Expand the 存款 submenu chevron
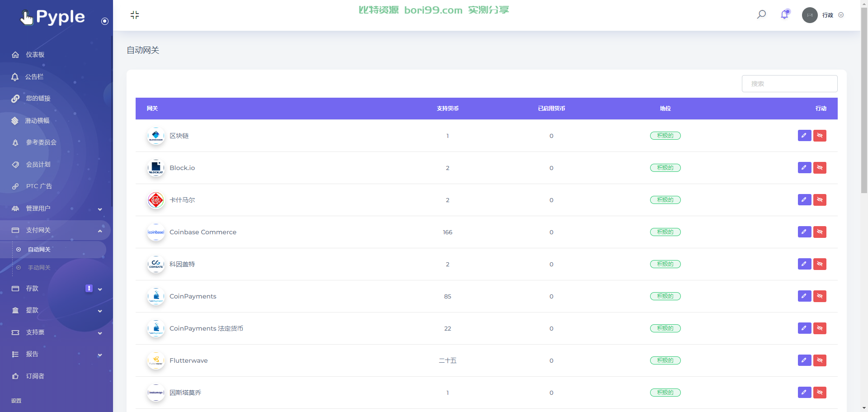The width and height of the screenshot is (868, 412). 100,289
